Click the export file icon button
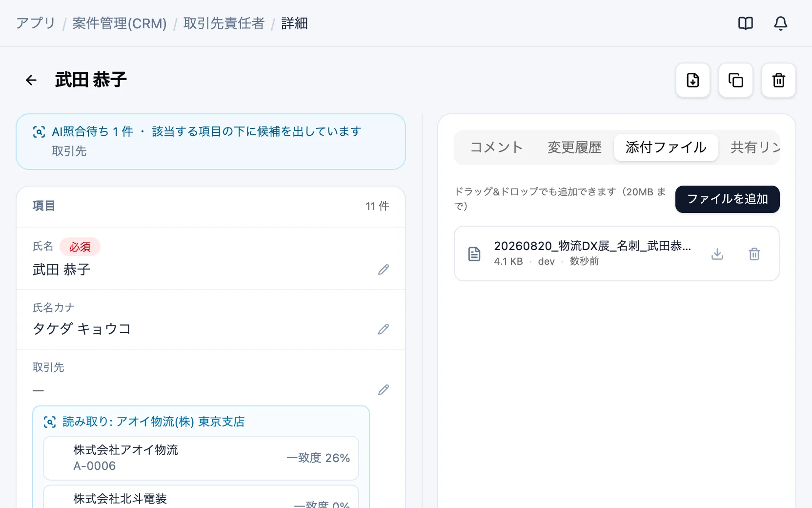This screenshot has width=812, height=508. (x=693, y=80)
